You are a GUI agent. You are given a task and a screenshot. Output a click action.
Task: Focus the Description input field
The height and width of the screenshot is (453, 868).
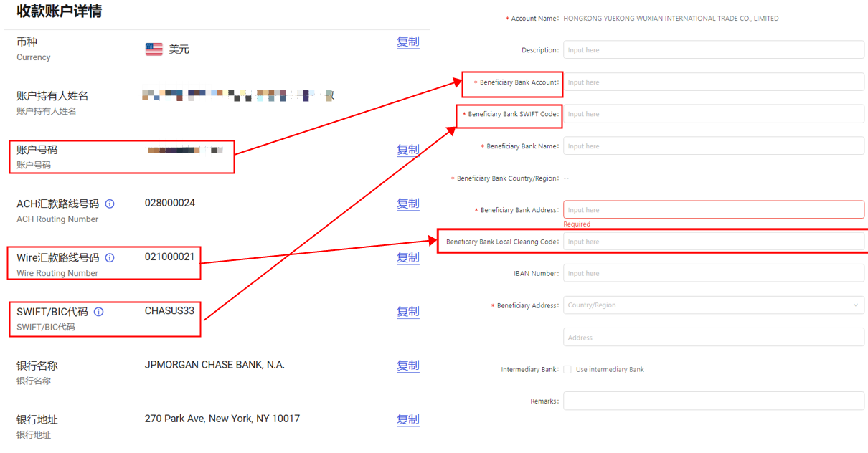(713, 50)
